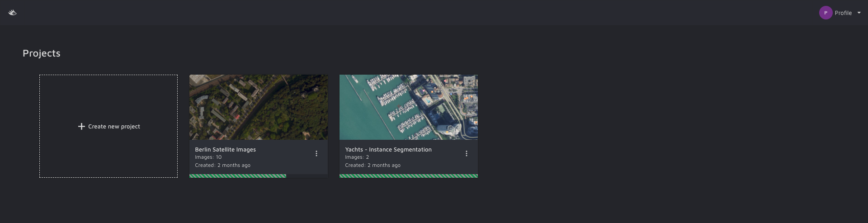
Task: Click the Yachts project progress bar
Action: tap(409, 176)
